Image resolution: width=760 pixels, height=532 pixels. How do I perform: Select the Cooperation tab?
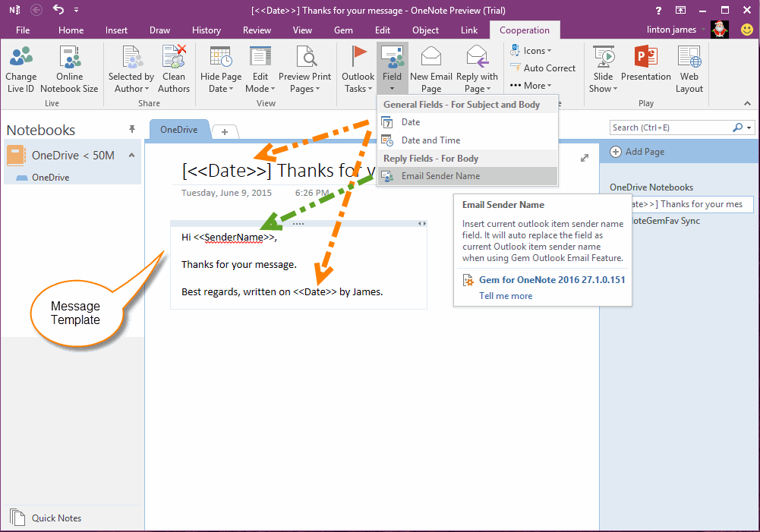(x=525, y=30)
